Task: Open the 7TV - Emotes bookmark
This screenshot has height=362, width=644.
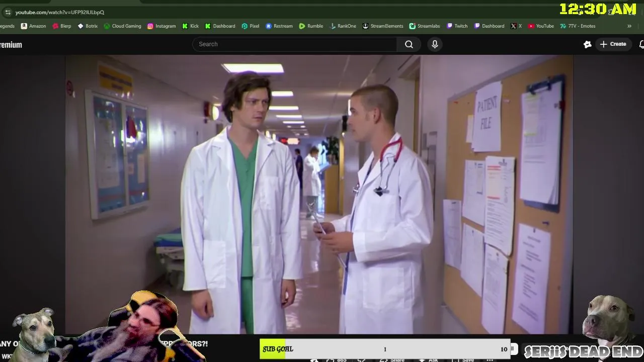Action: pyautogui.click(x=578, y=26)
